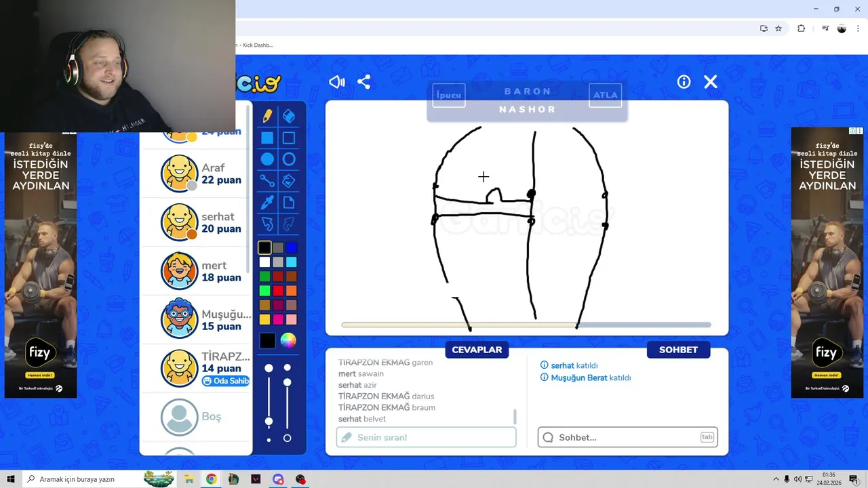868x488 pixels.
Task: Clear canvas with blank page icon
Action: pos(289,203)
